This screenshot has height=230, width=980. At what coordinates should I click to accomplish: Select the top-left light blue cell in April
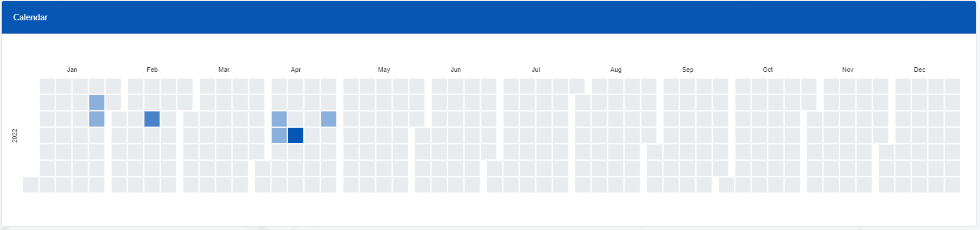[x=280, y=119]
